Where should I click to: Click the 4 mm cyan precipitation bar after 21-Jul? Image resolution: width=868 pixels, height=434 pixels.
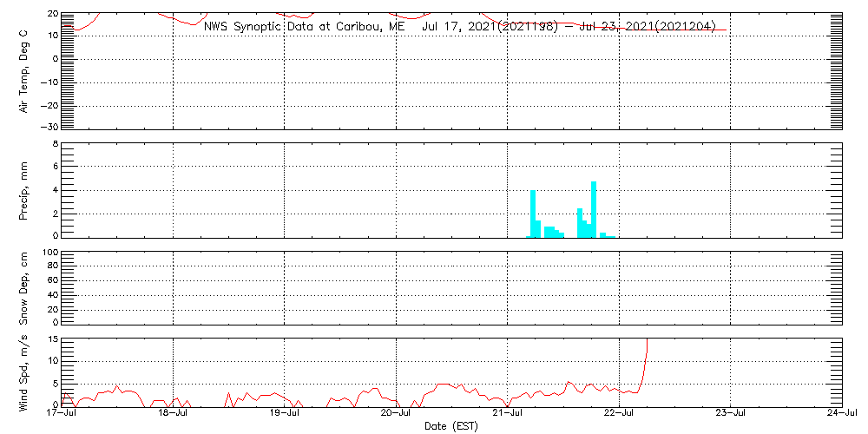click(533, 214)
